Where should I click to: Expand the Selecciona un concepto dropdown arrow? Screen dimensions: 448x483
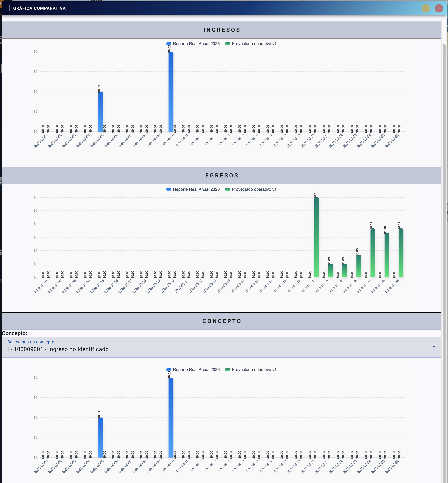pos(434,347)
